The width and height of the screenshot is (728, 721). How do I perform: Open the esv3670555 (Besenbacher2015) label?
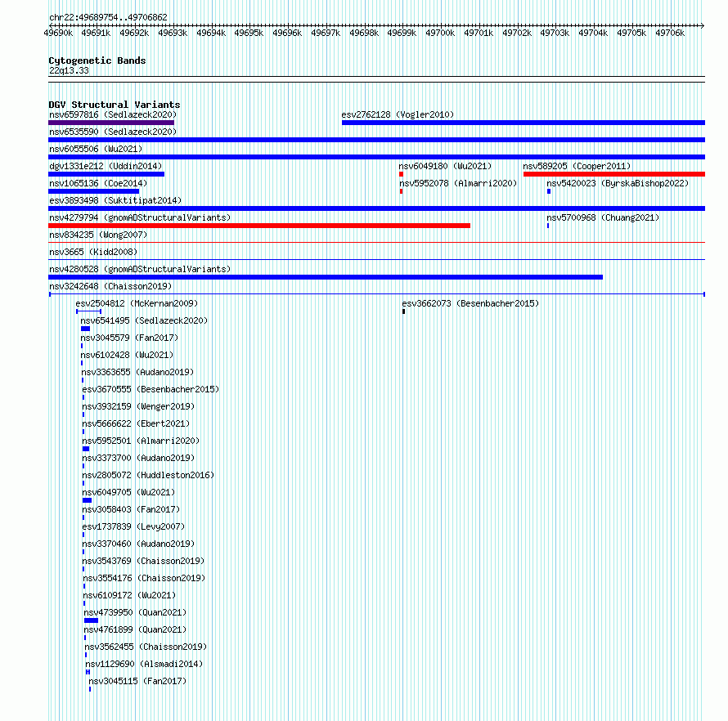coord(151,389)
